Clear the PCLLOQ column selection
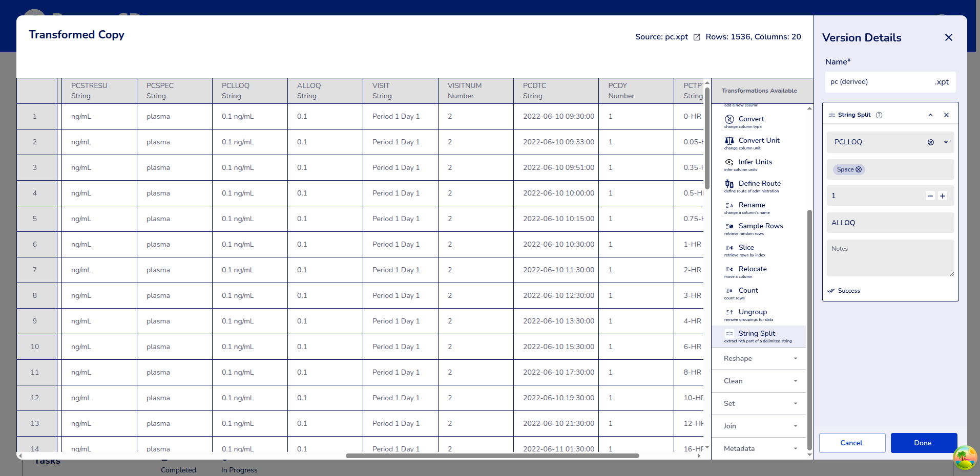Viewport: 980px width, 476px height. (931, 142)
